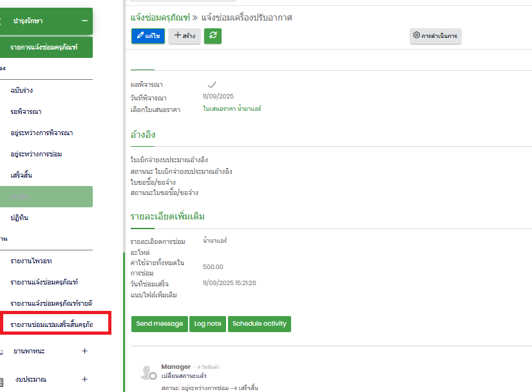Viewport: 532px width, 392px height.
Task: Click the Log note button
Action: tap(207, 324)
